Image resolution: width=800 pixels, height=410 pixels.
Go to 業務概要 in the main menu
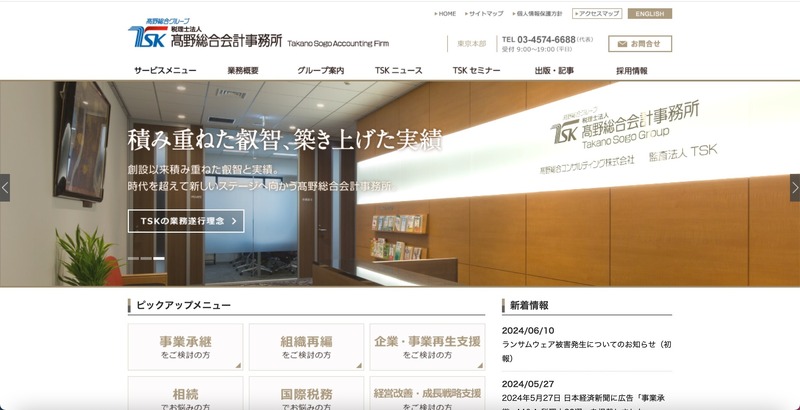pyautogui.click(x=243, y=71)
